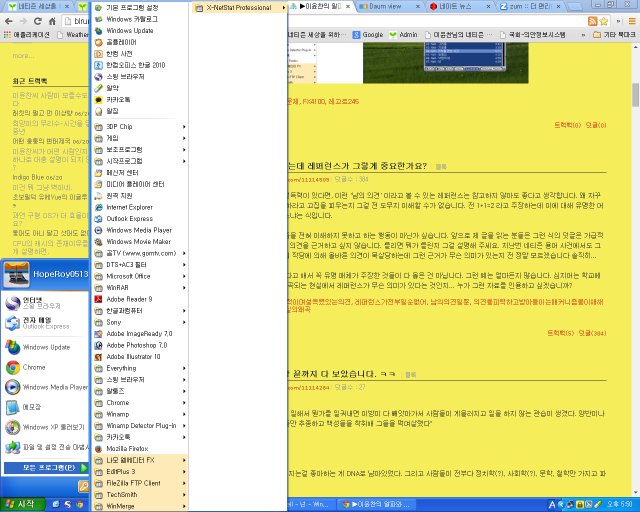This screenshot has width=640, height=512.
Task: Open Windows Movie Maker entry
Action: point(138,241)
